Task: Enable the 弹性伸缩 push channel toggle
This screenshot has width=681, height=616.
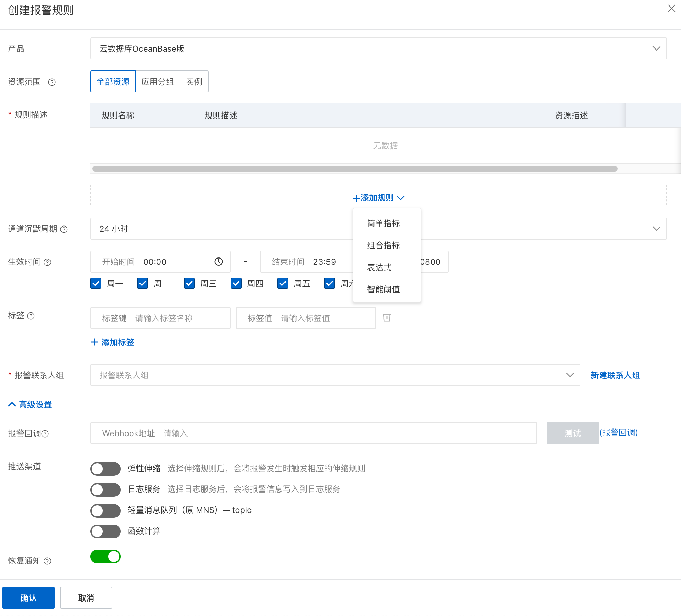Action: [x=105, y=469]
